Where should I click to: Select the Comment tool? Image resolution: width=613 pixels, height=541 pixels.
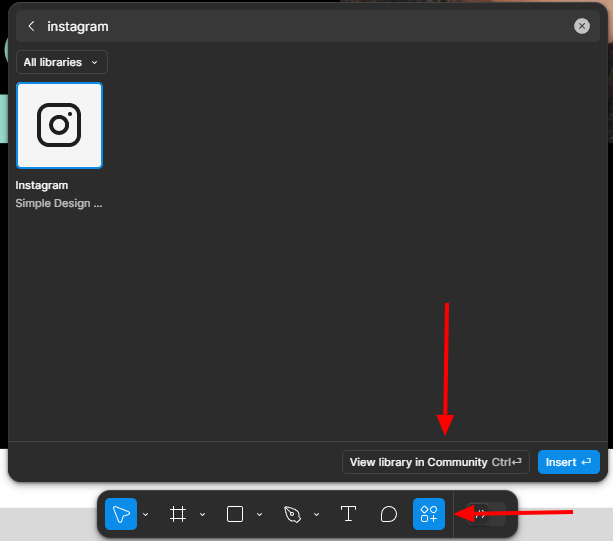point(389,514)
